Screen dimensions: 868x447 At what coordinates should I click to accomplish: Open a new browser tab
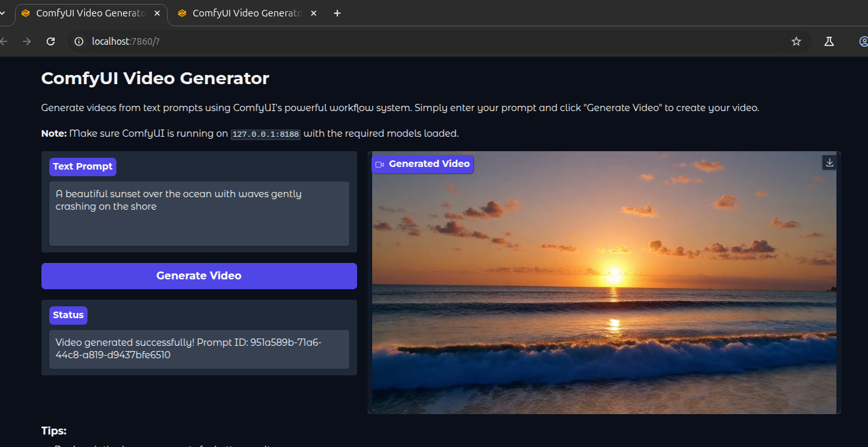(x=337, y=13)
